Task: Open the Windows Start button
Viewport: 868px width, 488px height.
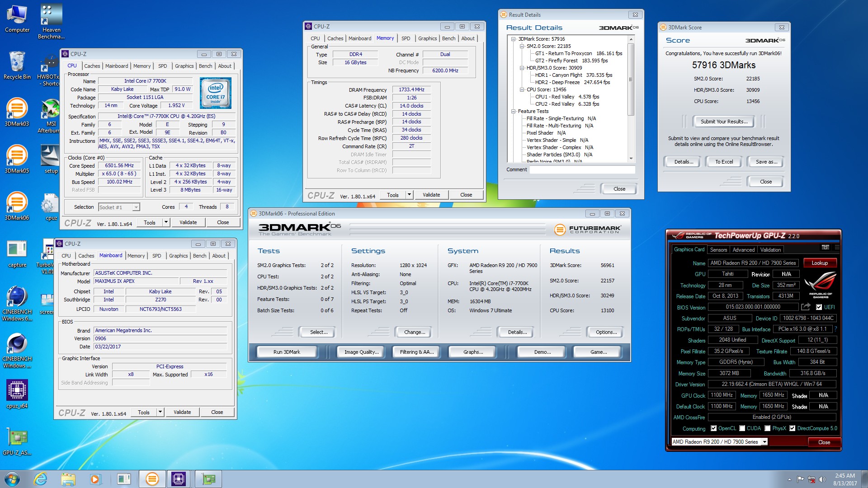Action: (12, 479)
